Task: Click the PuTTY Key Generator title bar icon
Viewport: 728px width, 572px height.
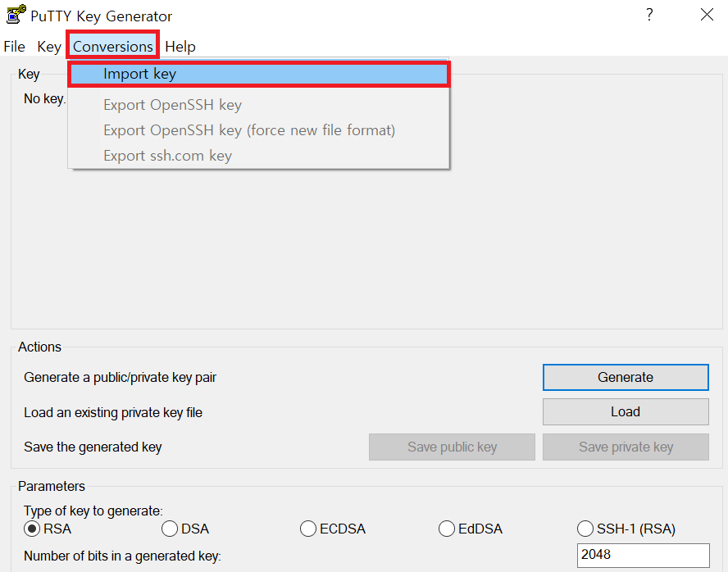Action: coord(16,15)
